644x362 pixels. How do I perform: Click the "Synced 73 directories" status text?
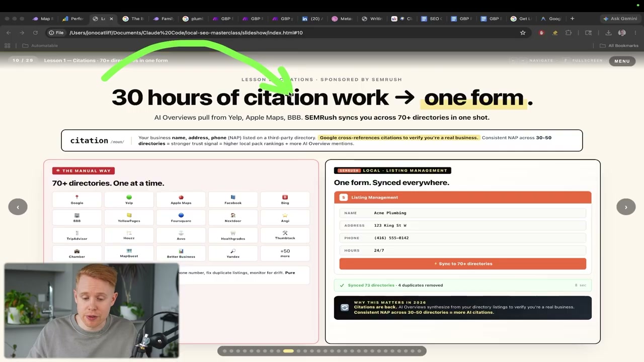pos(371,285)
